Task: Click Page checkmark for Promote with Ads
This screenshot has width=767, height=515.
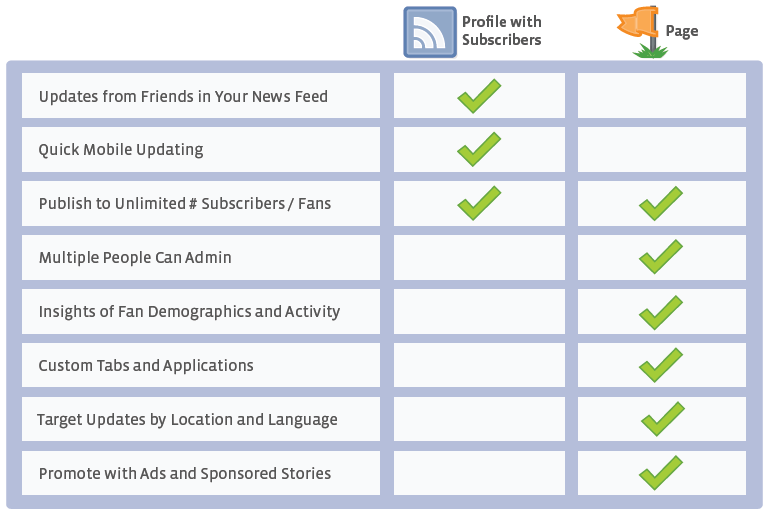Action: point(661,472)
